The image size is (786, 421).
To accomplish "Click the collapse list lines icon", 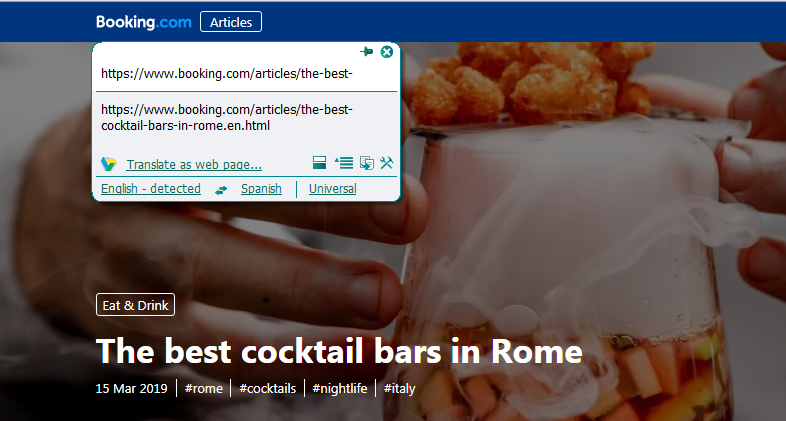I will [x=344, y=162].
